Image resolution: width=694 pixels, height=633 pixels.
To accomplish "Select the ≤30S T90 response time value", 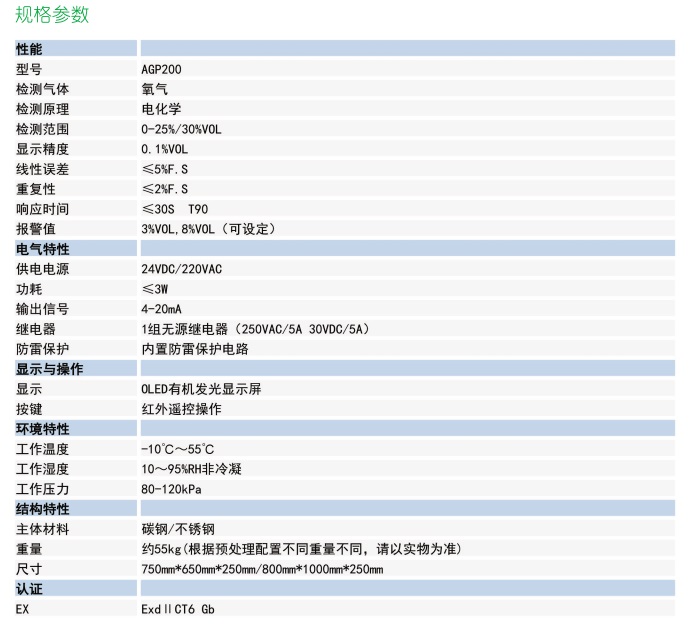I will [179, 209].
